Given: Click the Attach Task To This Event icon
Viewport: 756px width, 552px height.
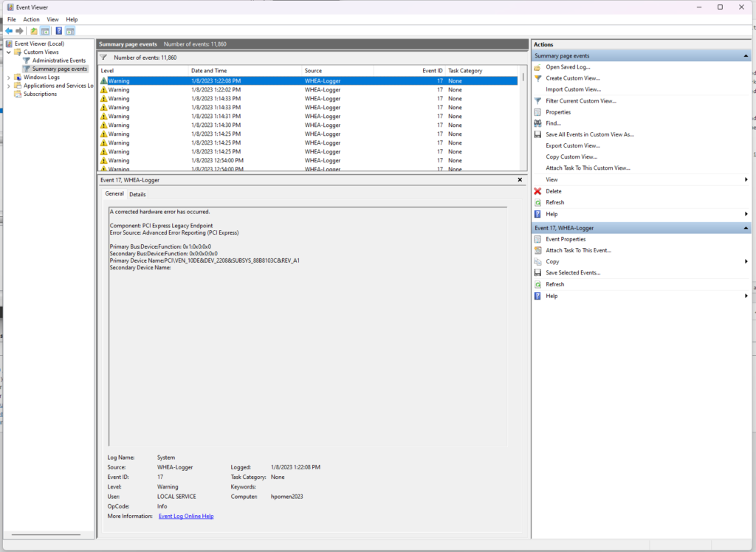Looking at the screenshot, I should point(537,250).
